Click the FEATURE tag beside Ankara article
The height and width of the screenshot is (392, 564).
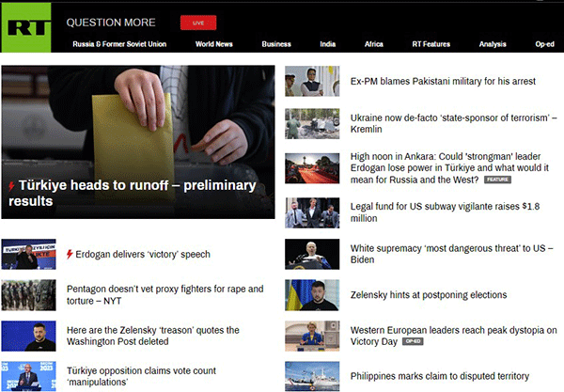[x=497, y=180]
